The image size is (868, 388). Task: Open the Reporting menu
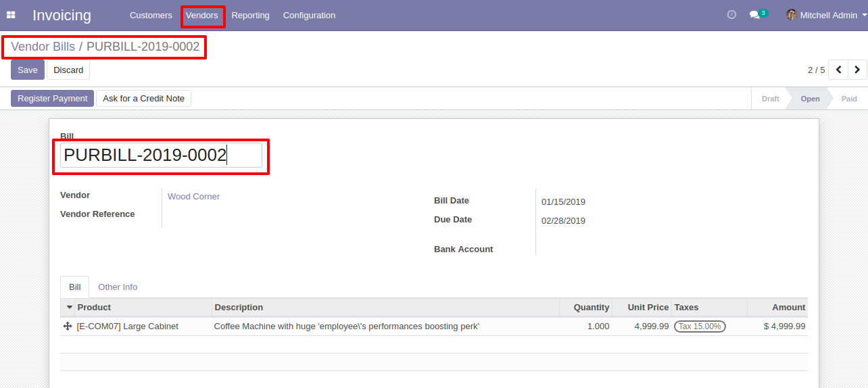250,15
